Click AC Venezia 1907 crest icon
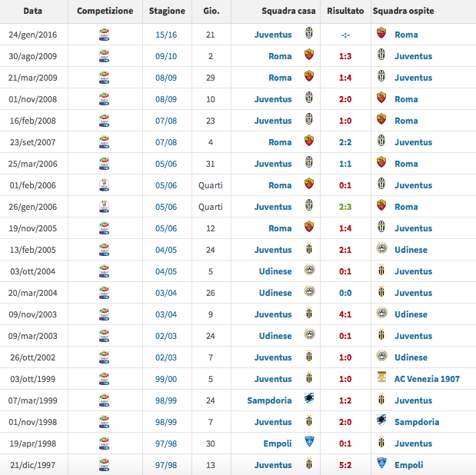 pos(381,379)
